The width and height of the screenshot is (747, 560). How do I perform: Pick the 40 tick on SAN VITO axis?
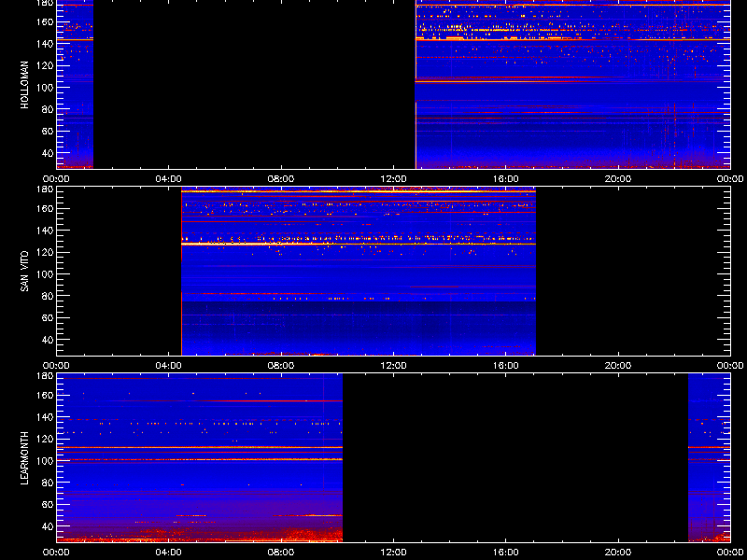point(48,340)
